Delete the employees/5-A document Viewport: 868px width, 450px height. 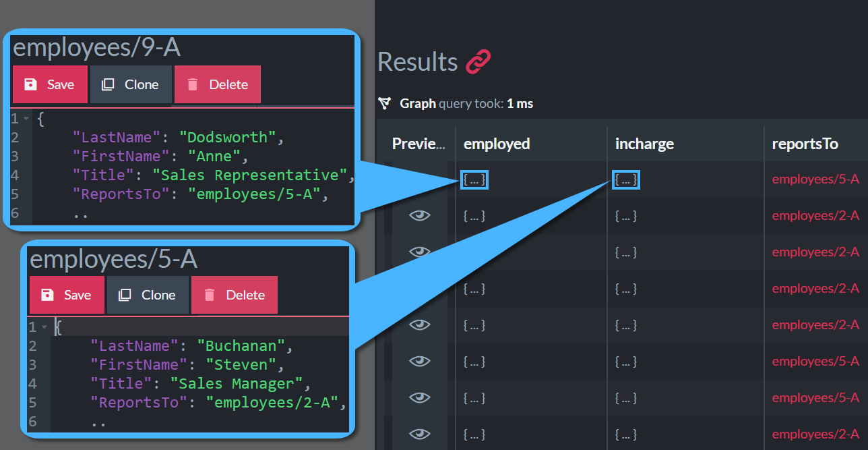tap(235, 295)
